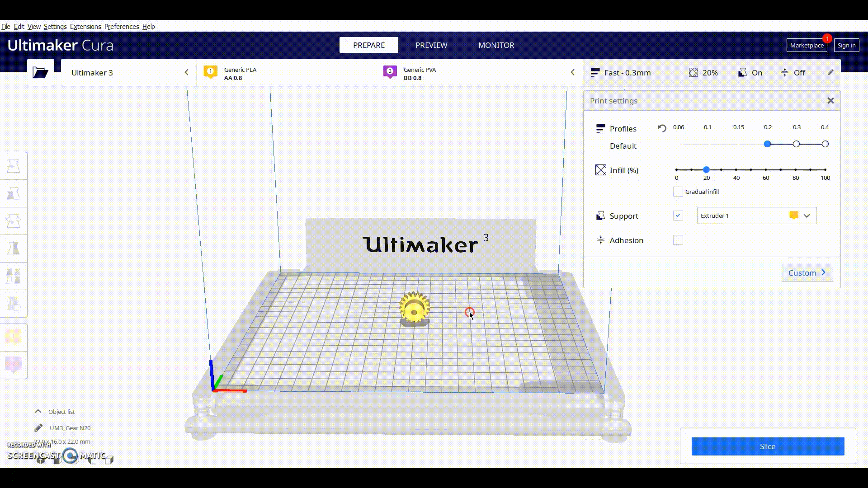Viewport: 868px width, 488px height.
Task: Switch to right side view cube icon
Action: (109, 460)
